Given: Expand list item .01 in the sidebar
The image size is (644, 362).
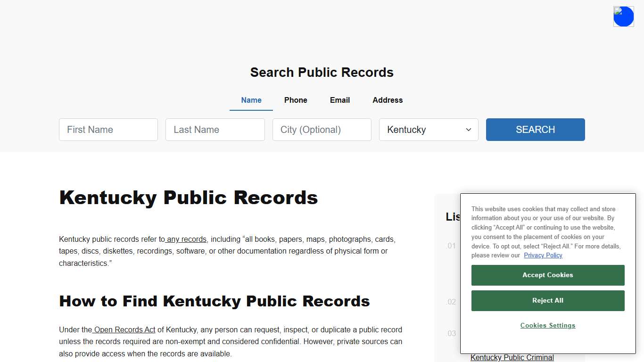Looking at the screenshot, I should pos(451,246).
